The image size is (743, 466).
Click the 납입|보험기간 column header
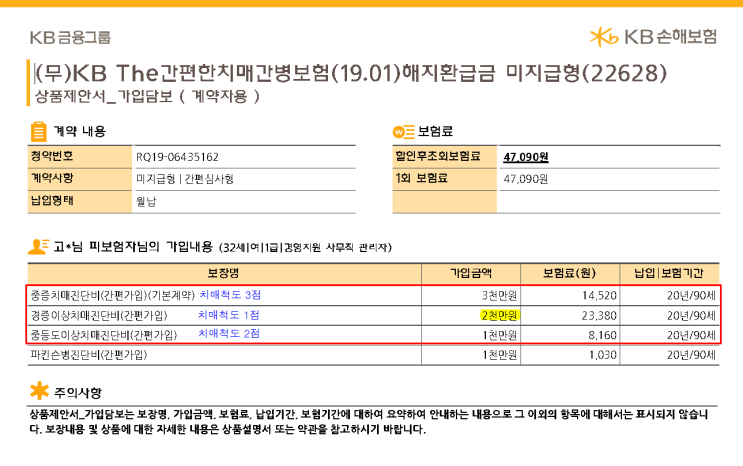click(669, 273)
